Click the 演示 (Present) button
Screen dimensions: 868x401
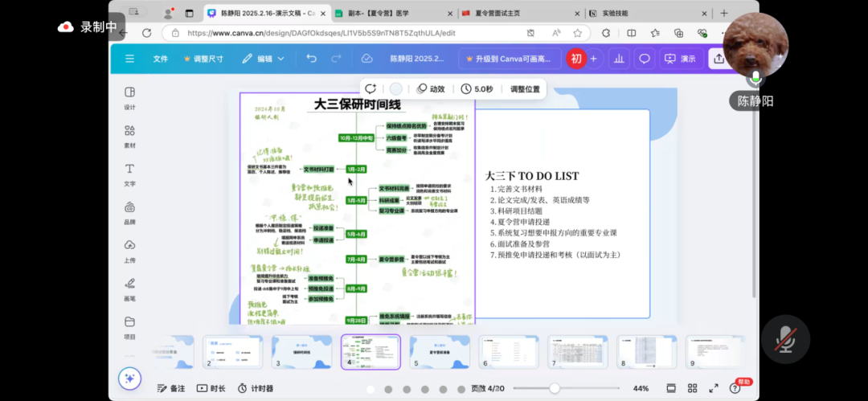click(680, 59)
